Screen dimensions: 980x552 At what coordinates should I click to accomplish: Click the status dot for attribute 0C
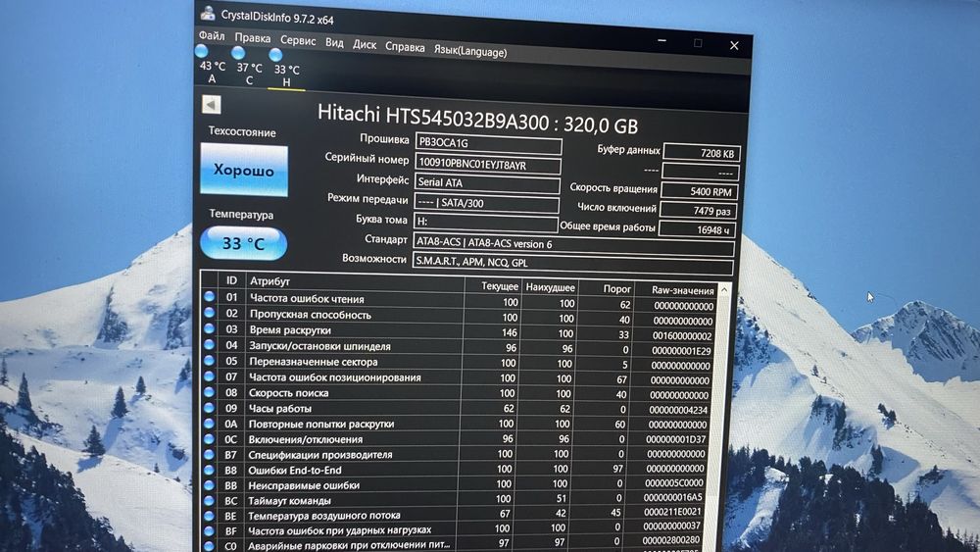(x=209, y=439)
